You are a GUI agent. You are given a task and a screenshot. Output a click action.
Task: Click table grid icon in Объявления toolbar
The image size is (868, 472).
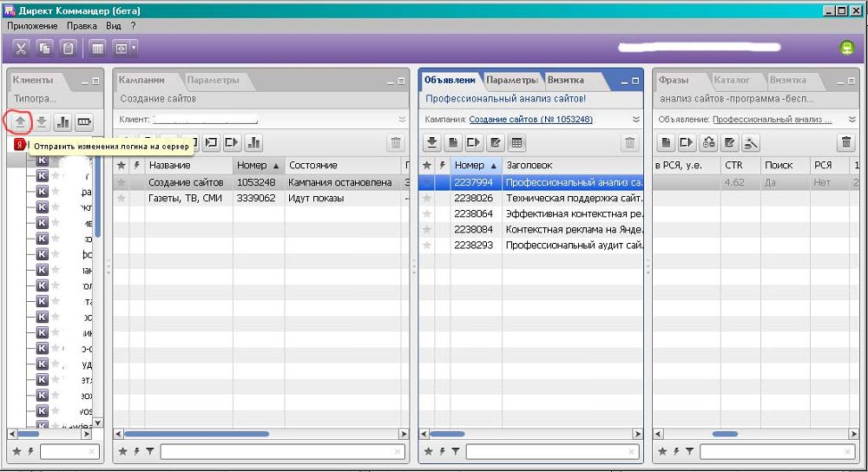point(517,143)
